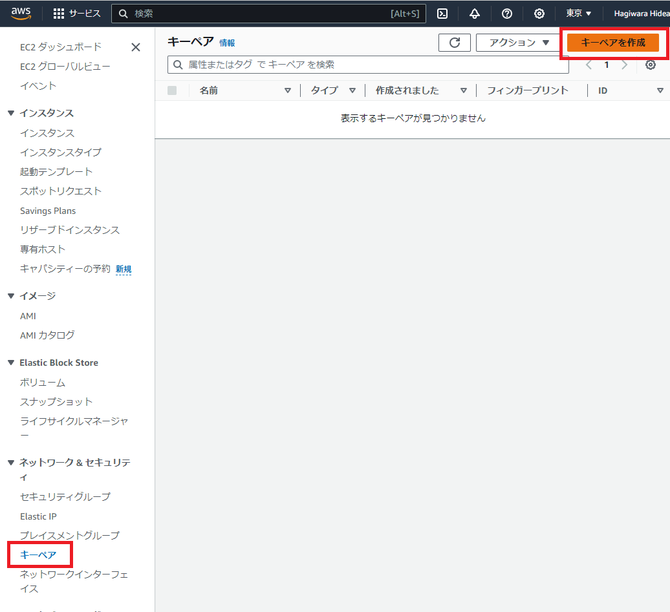Open インスタンス list link
670x612 pixels.
[x=47, y=133]
